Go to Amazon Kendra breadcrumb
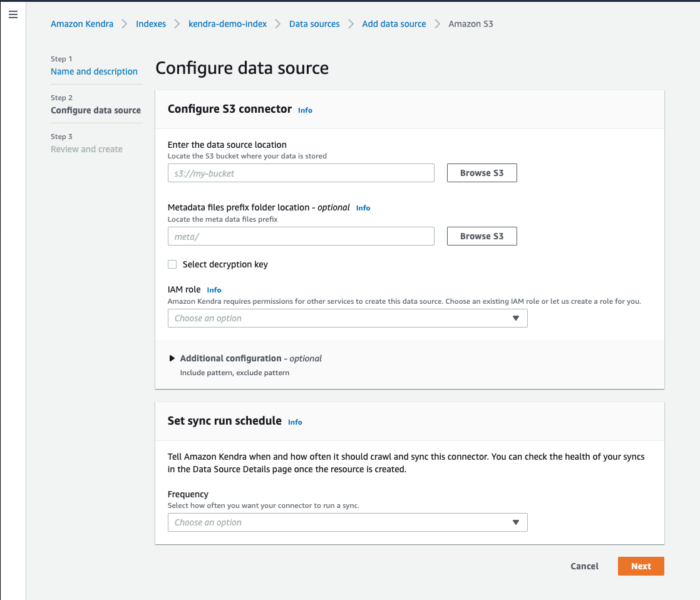Screen dimensions: 700x600 (x=81, y=24)
